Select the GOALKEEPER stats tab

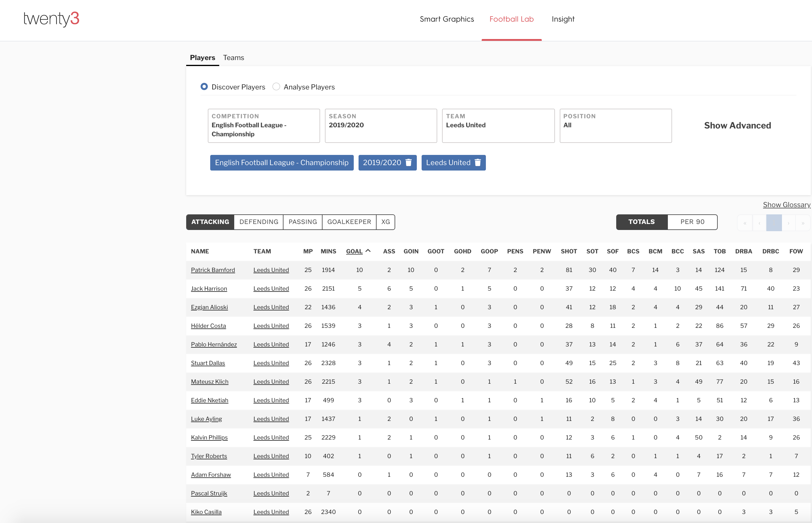pos(349,222)
